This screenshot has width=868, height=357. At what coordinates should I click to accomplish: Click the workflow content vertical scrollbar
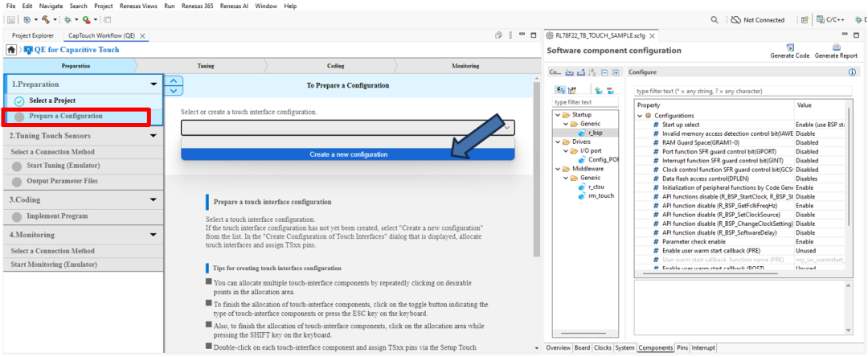(536, 169)
